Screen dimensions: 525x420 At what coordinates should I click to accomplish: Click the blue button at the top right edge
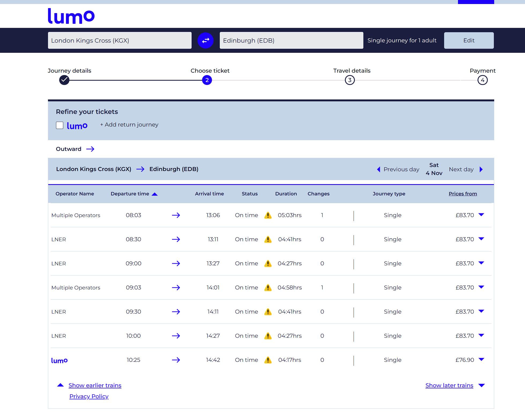click(x=476, y=2)
